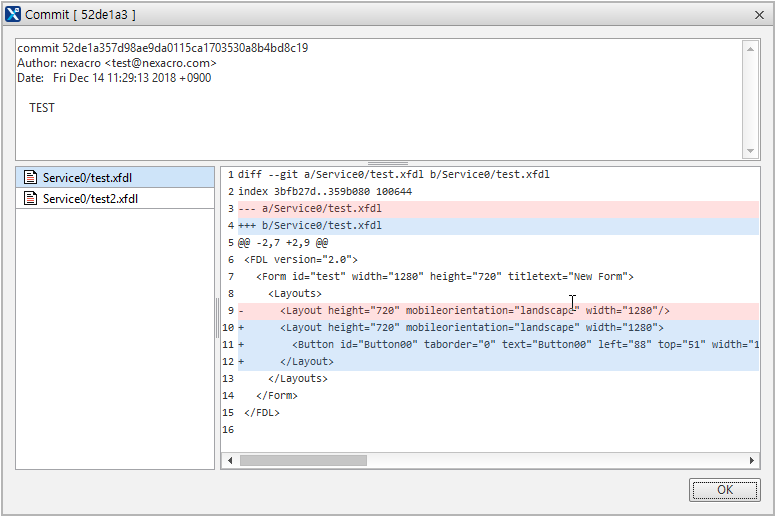Viewport: 776px width, 517px height.
Task: Click the Commit dialog title bar app icon
Action: pos(14,14)
